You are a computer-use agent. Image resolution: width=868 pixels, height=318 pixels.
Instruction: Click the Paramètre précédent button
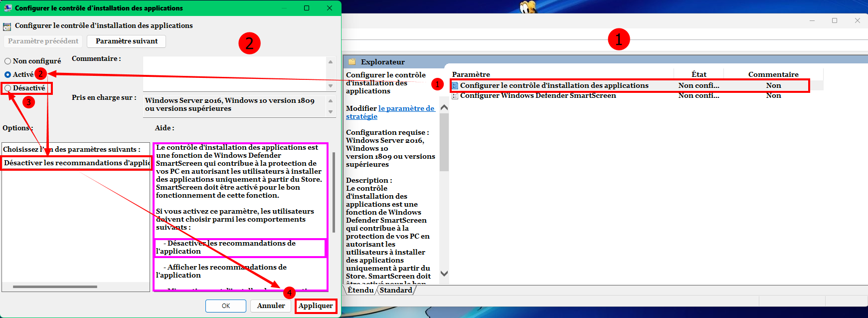tap(43, 41)
